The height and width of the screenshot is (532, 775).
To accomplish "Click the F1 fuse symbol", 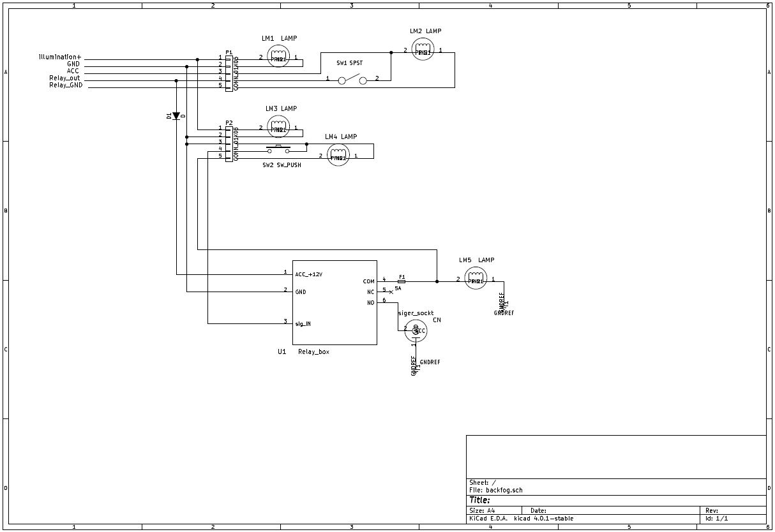I will [401, 281].
